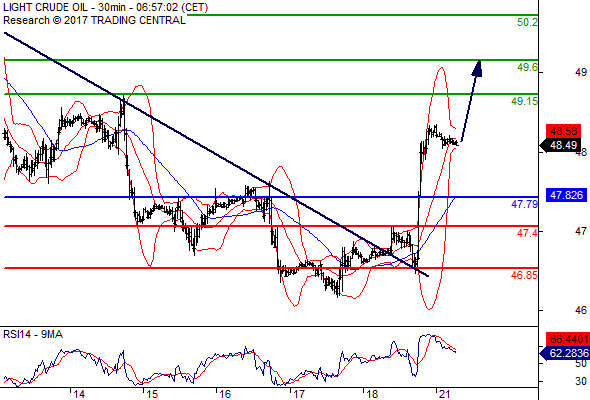Click the LIGHT CRUDE OIL chart title
Viewport: 590px width, 400px height.
tap(106, 7)
